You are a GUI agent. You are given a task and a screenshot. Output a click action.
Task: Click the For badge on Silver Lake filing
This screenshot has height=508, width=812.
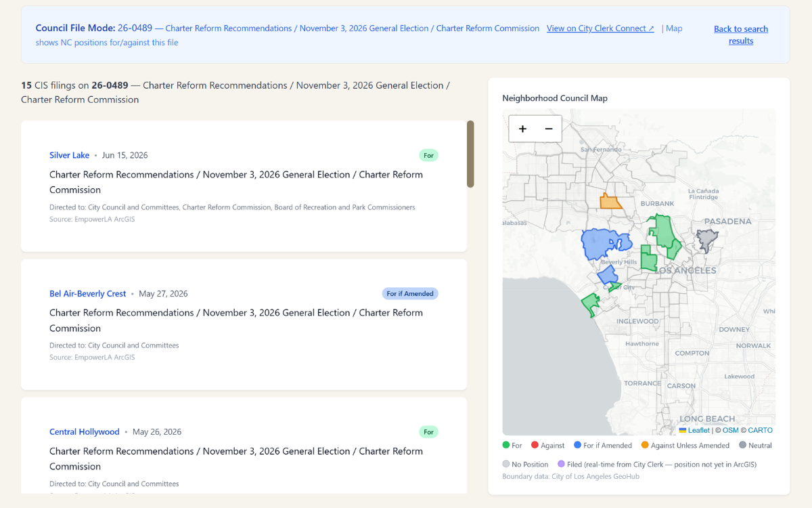[x=428, y=155]
